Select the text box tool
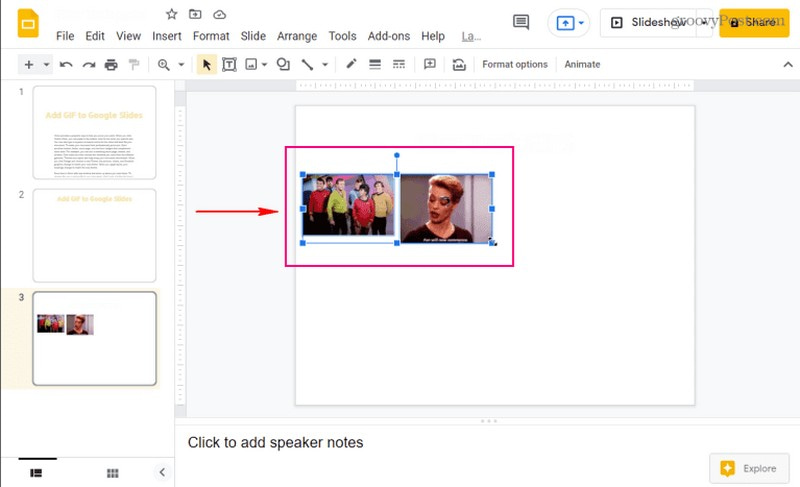 click(x=229, y=65)
